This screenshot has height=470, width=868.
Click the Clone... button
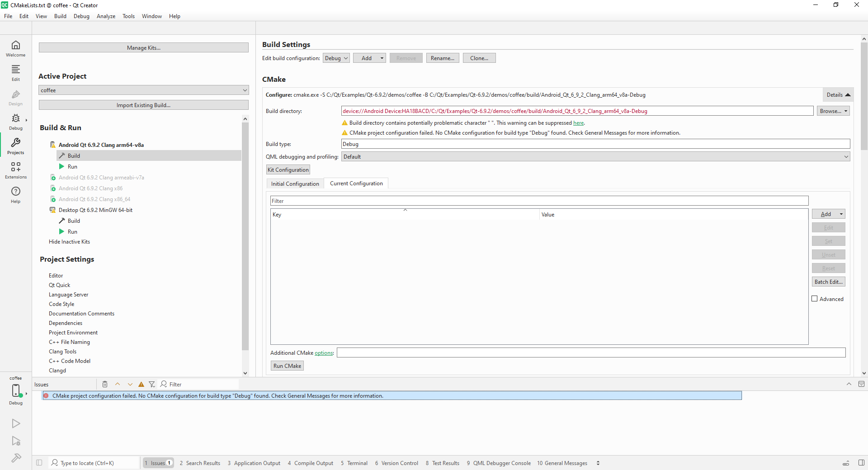pos(479,58)
